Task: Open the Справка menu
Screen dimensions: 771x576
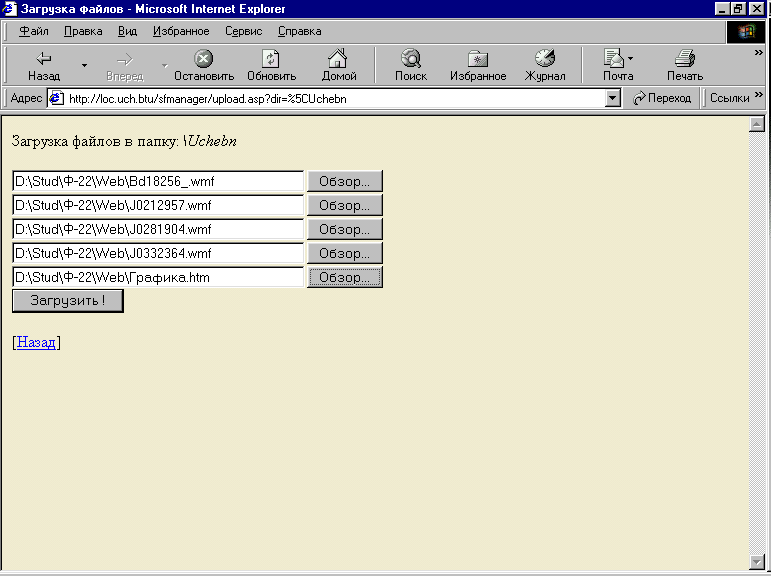Action: pyautogui.click(x=299, y=31)
